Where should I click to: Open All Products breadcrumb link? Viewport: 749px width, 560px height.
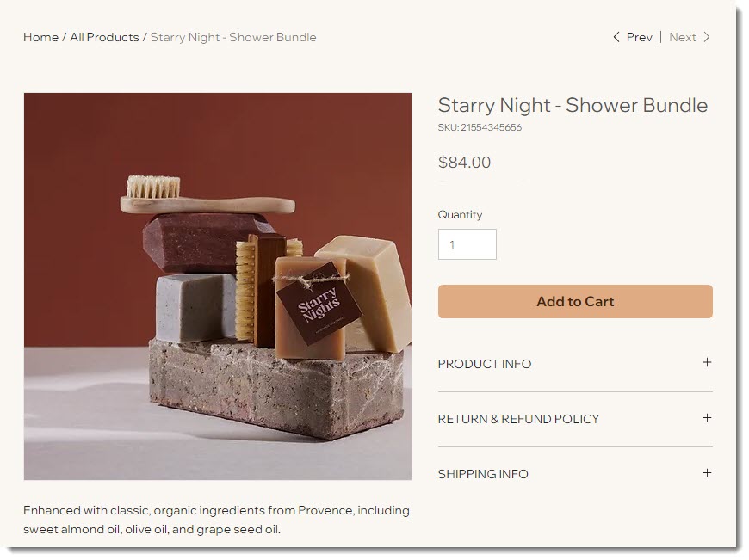tap(105, 37)
